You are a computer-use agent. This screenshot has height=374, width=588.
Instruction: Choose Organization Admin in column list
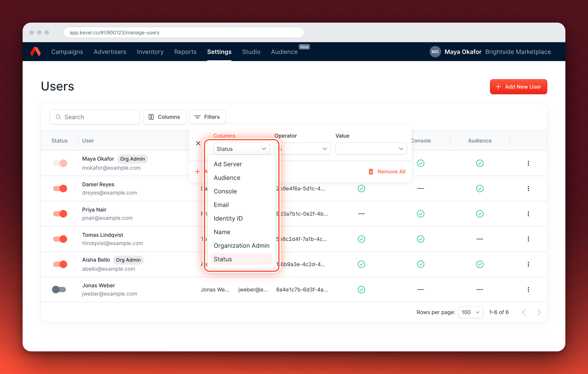point(241,245)
